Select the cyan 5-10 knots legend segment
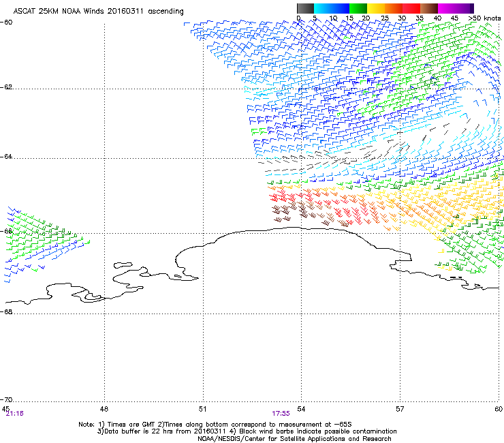This screenshot has width=504, height=443. [323, 8]
